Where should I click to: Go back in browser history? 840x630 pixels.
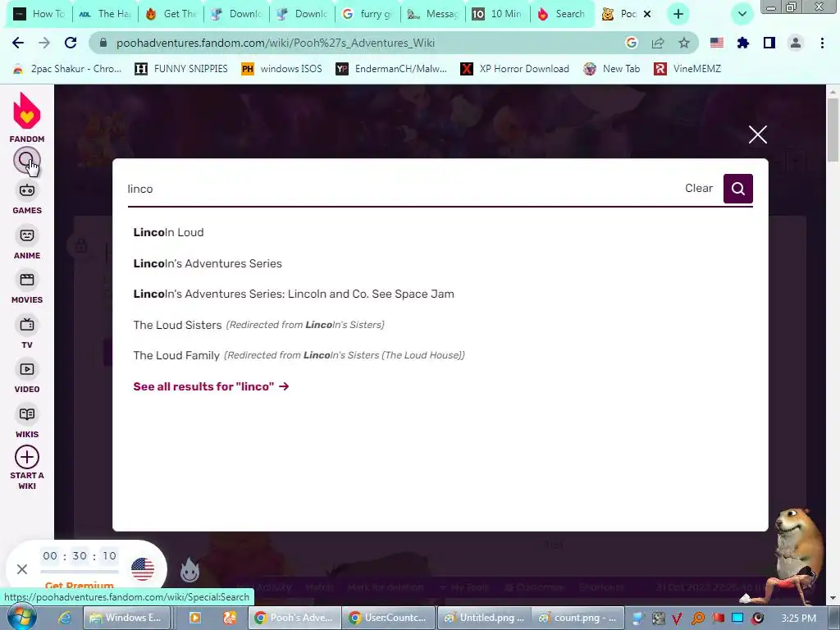pos(18,43)
